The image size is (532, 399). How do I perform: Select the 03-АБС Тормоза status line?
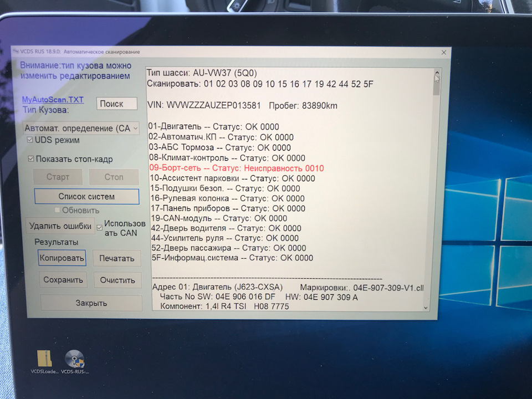(x=220, y=147)
